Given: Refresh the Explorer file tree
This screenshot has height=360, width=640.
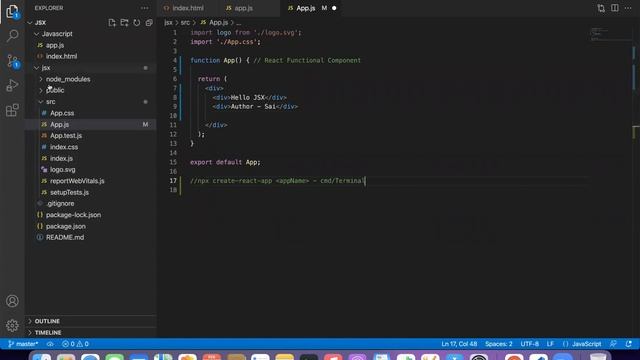Looking at the screenshot, I should 137,23.
